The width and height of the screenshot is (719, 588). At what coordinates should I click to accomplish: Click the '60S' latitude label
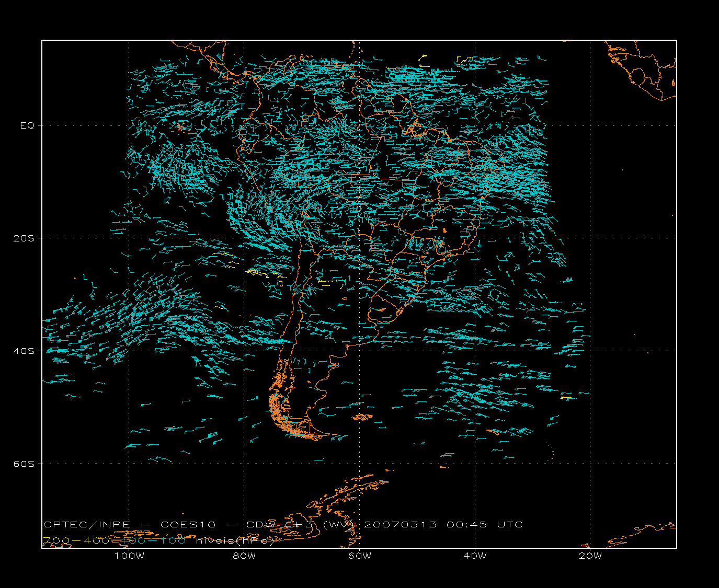tap(25, 464)
